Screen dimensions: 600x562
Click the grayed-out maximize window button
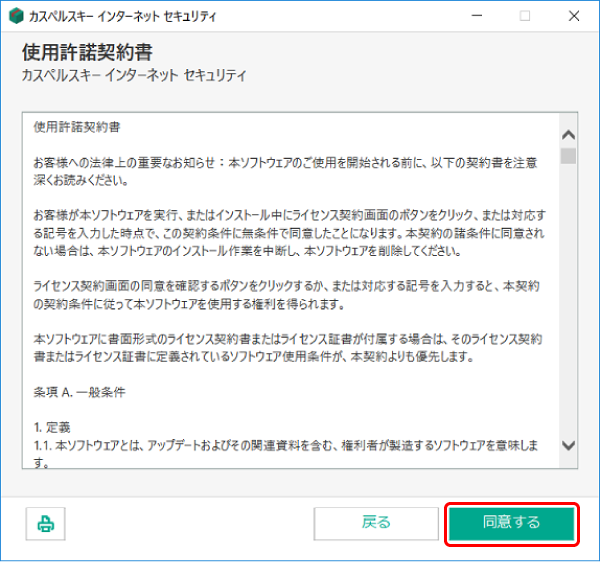525,16
